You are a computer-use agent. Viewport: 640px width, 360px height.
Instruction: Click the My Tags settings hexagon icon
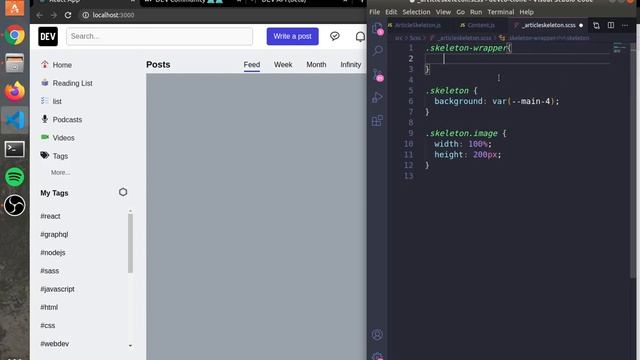pos(123,192)
